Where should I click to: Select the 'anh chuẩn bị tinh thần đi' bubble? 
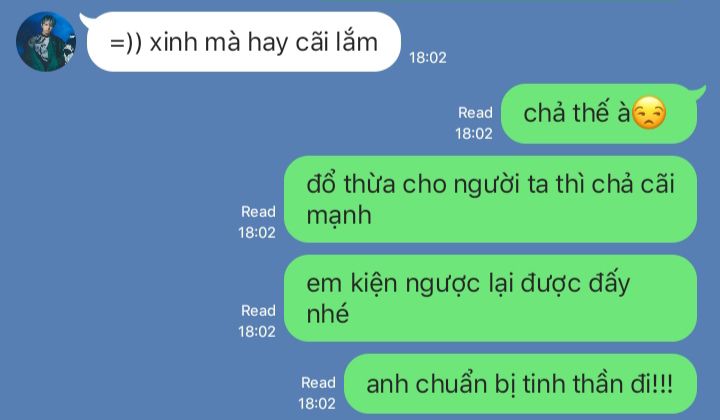point(520,384)
